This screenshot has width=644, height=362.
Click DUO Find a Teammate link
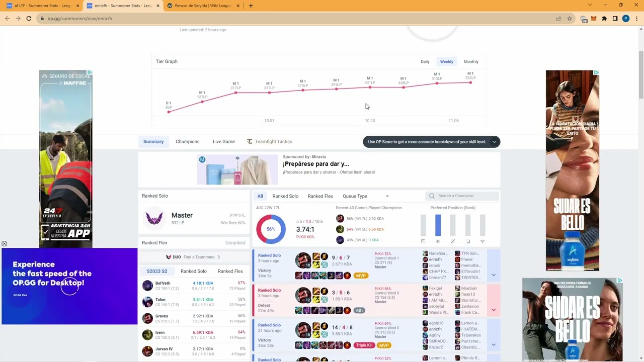click(193, 257)
